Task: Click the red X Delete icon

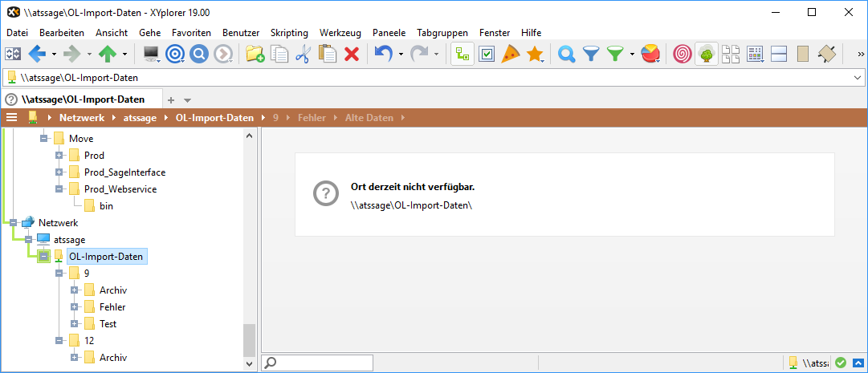Action: (x=351, y=54)
